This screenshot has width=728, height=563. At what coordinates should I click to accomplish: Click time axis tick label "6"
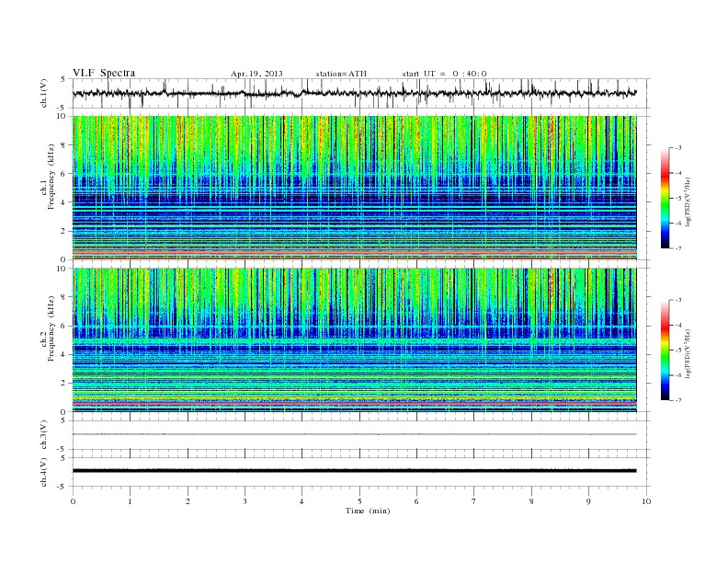416,501
